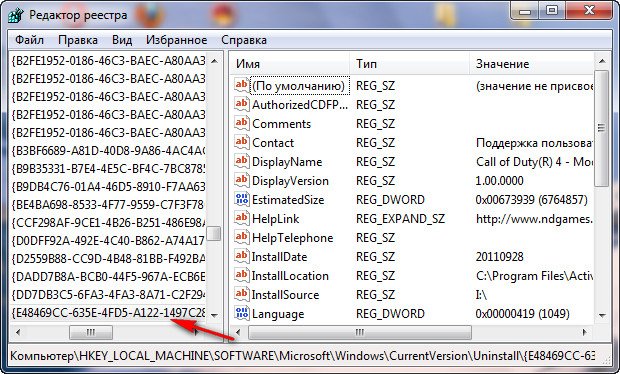Maximize the Редактор реестра window
The height and width of the screenshot is (374, 620).
552,11
